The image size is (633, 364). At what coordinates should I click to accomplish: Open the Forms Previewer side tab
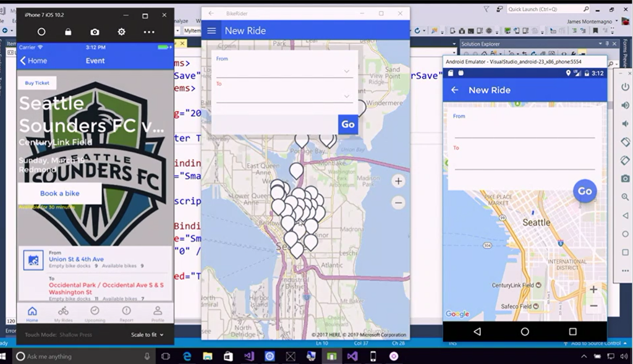[x=626, y=53]
